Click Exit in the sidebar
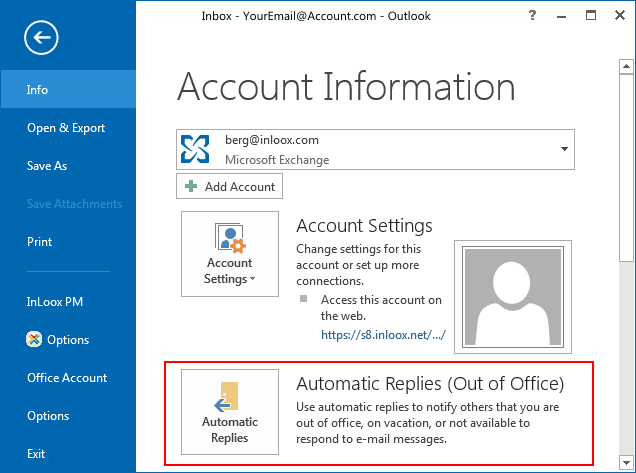The image size is (636, 473). tap(36, 454)
